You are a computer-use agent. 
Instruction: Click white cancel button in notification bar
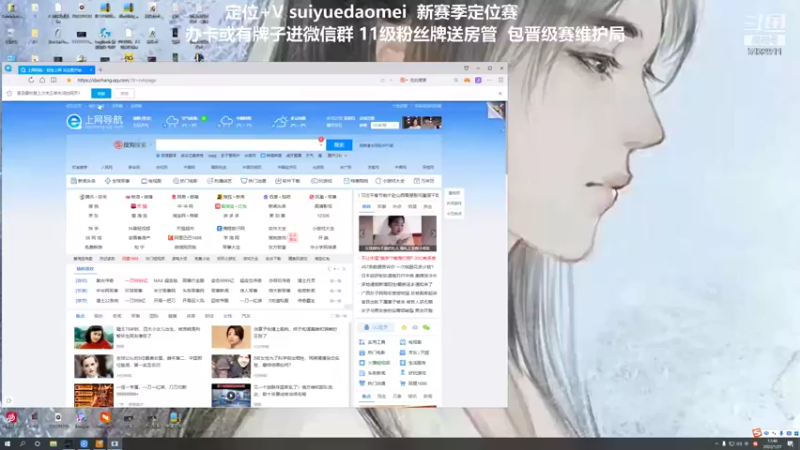[124, 93]
